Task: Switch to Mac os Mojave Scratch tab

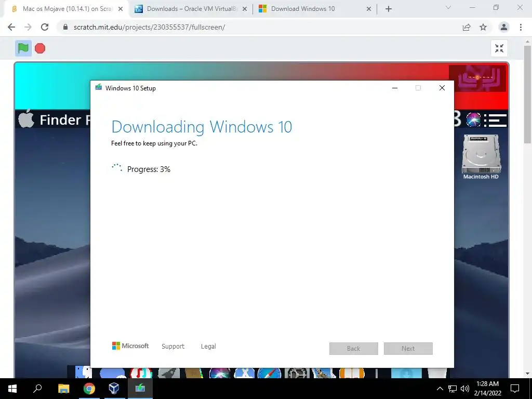Action: (67, 9)
